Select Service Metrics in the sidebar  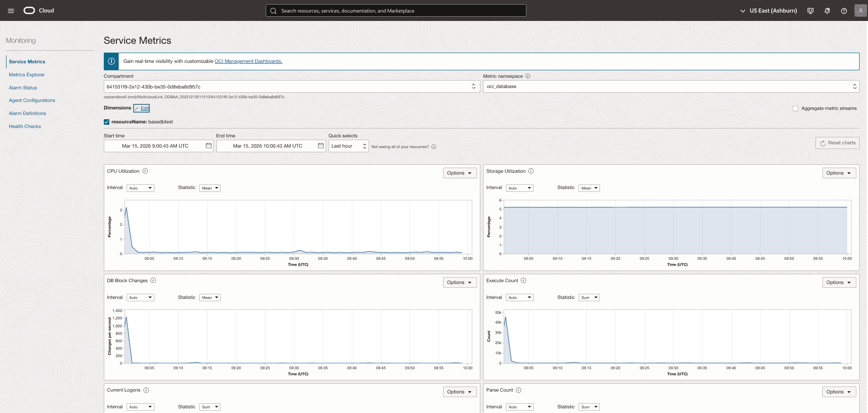pyautogui.click(x=27, y=61)
